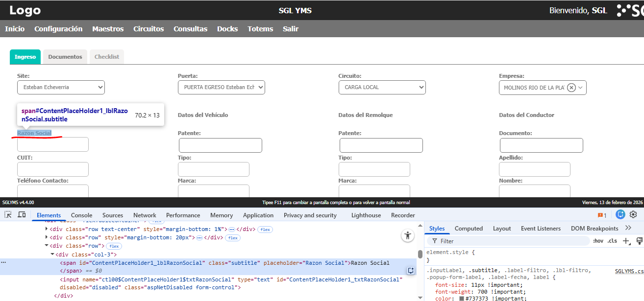Select the input txtRazonSocial DOM line
The image size is (644, 301).
click(x=230, y=283)
